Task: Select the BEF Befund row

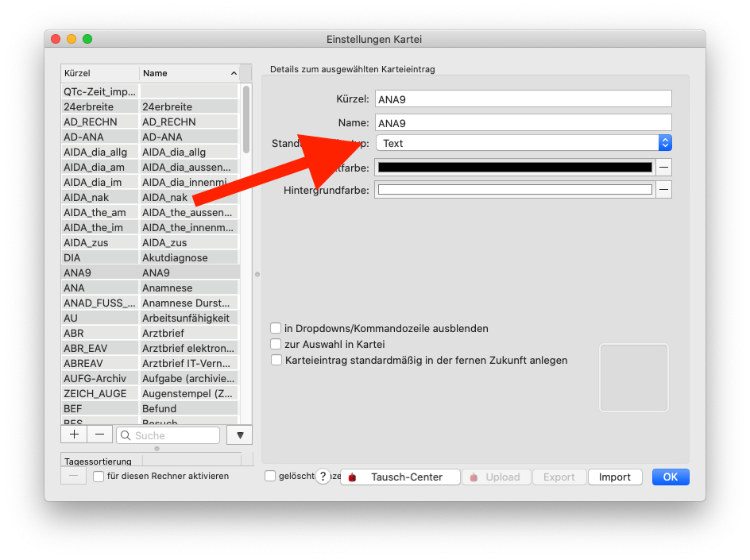Action: click(149, 409)
